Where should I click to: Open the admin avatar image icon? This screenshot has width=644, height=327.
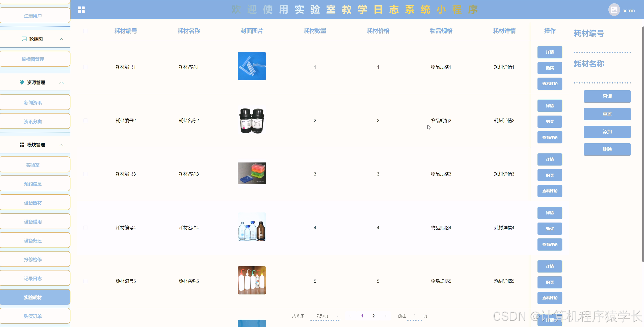pos(614,10)
